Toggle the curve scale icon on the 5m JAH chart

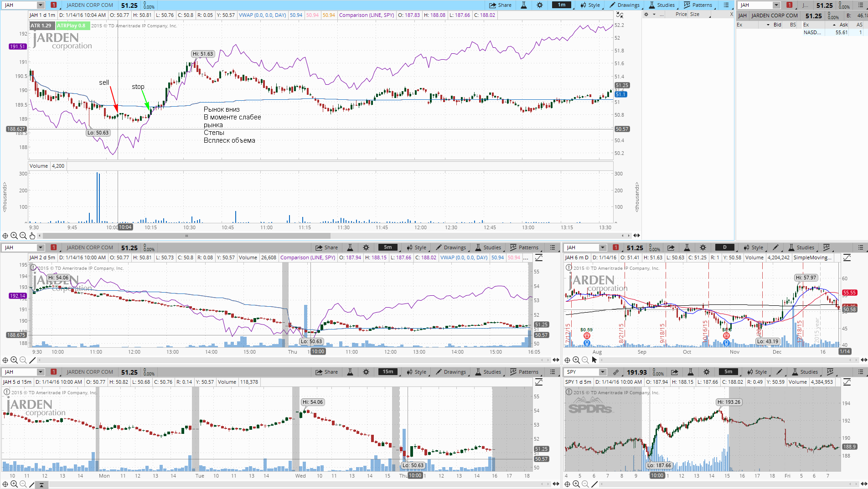[x=539, y=257]
